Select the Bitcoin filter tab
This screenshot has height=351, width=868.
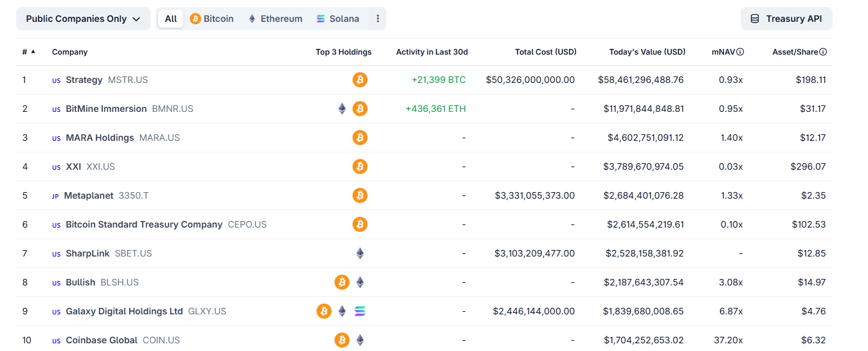(212, 19)
